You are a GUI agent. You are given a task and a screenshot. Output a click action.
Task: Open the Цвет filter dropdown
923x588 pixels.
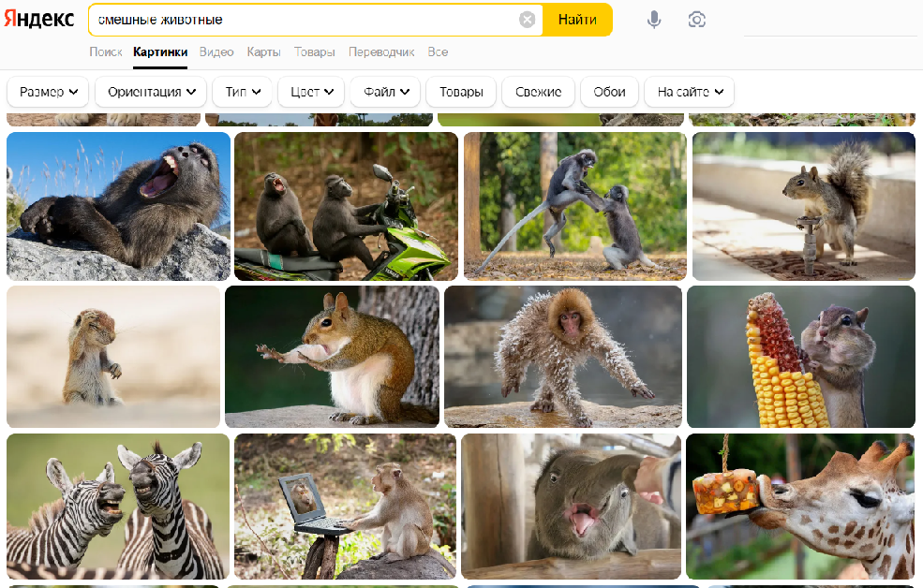pyautogui.click(x=311, y=92)
